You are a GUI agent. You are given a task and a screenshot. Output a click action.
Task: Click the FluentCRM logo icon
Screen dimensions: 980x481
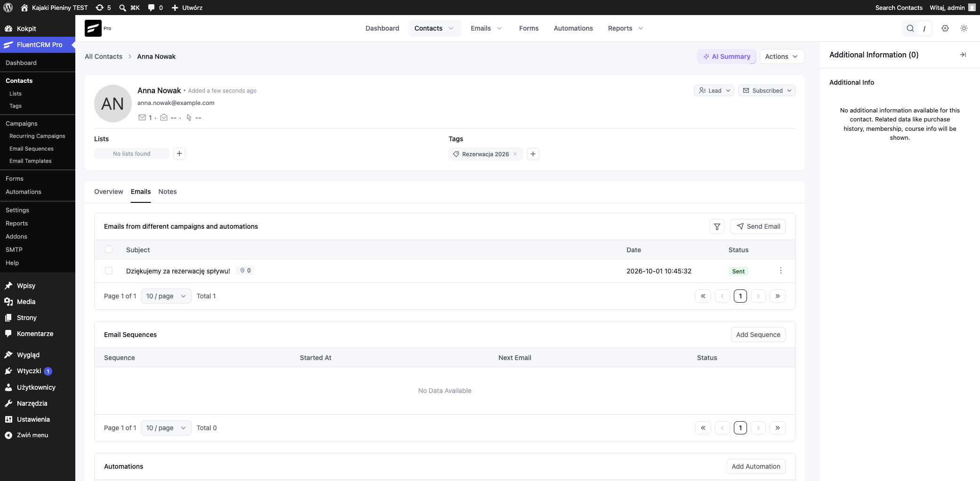point(93,28)
